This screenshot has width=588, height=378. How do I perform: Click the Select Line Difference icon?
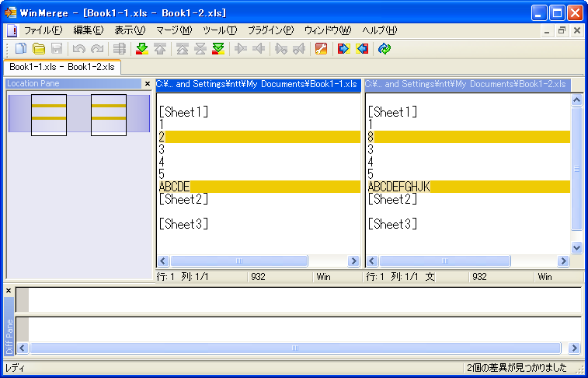pyautogui.click(x=120, y=48)
